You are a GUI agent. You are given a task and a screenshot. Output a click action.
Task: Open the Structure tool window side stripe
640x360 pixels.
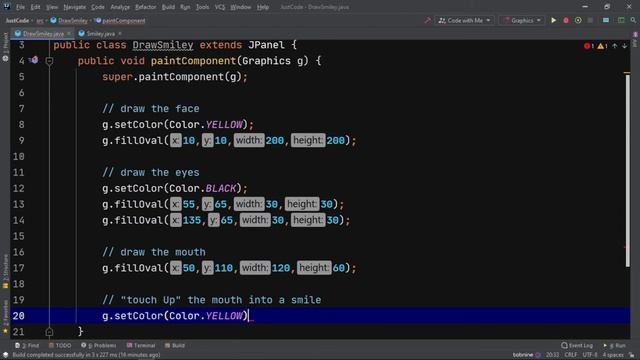(x=5, y=271)
